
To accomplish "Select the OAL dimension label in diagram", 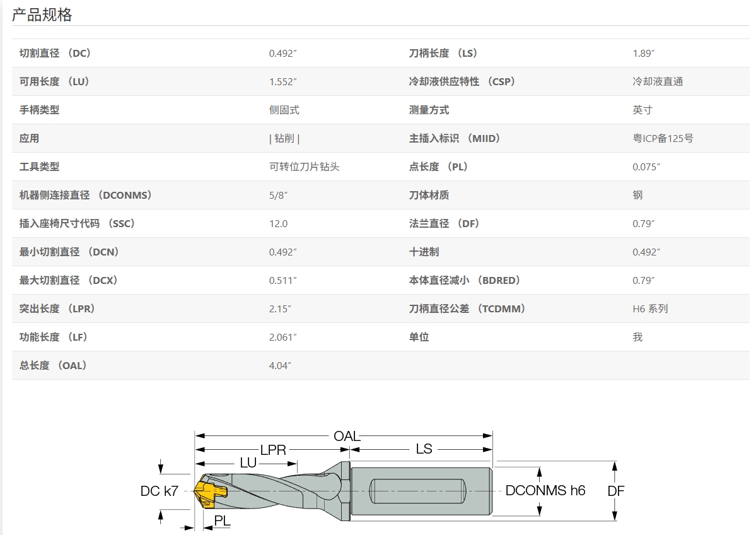I will pos(346,436).
